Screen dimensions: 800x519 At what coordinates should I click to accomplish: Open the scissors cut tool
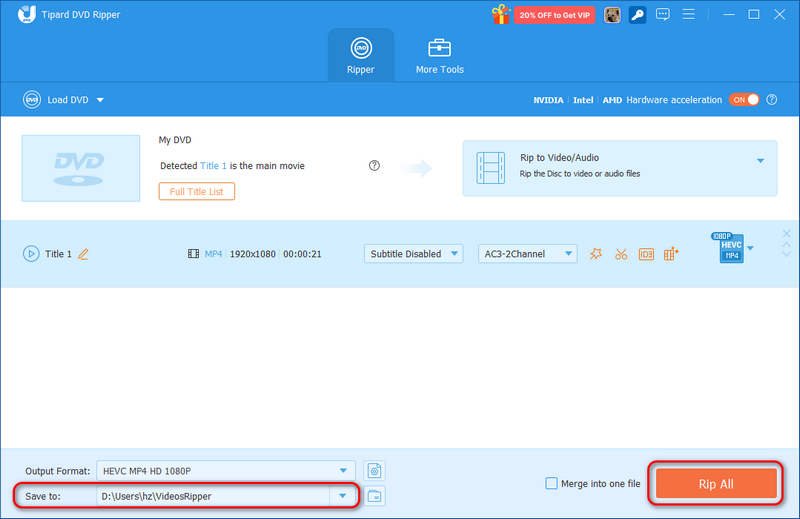[621, 254]
